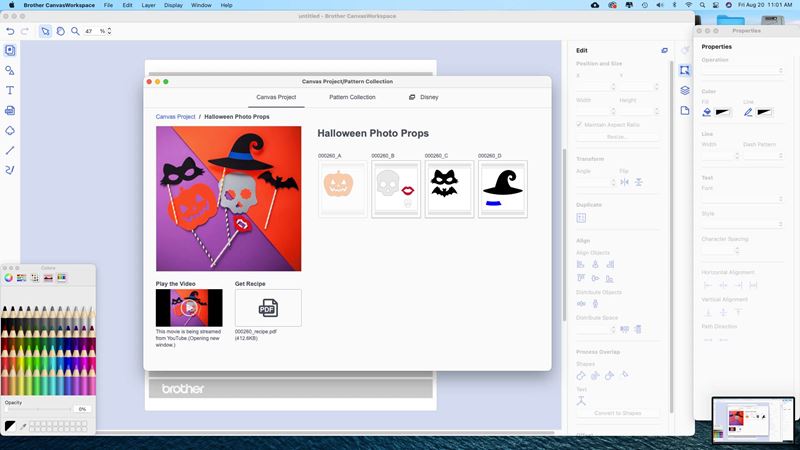Play the Halloween Photo Props video
Viewport: 800px width, 450px height.
click(x=189, y=308)
